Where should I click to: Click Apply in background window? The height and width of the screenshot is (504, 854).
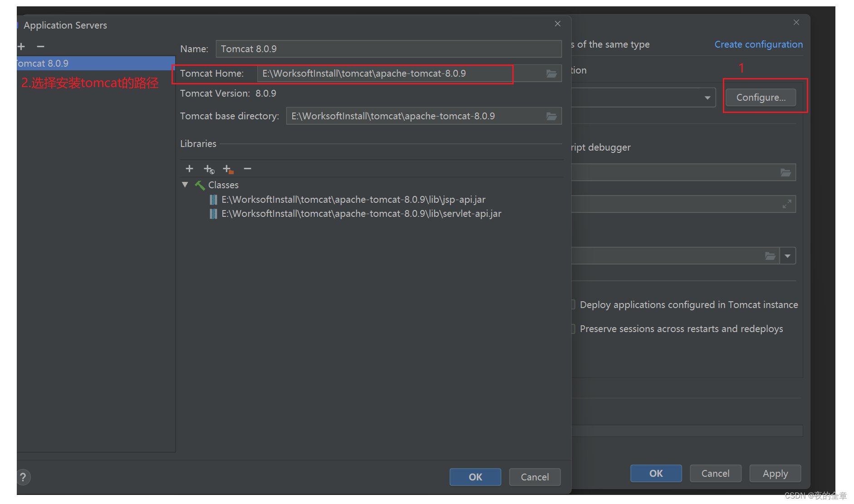(775, 473)
